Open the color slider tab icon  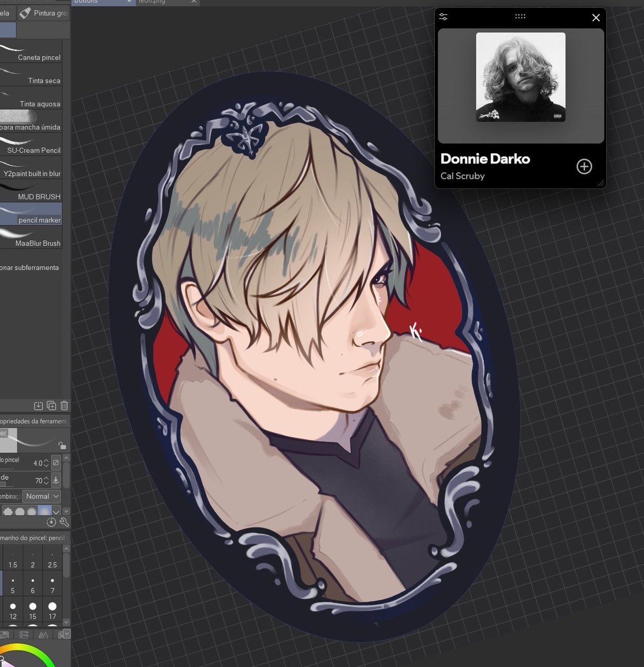coord(23,634)
